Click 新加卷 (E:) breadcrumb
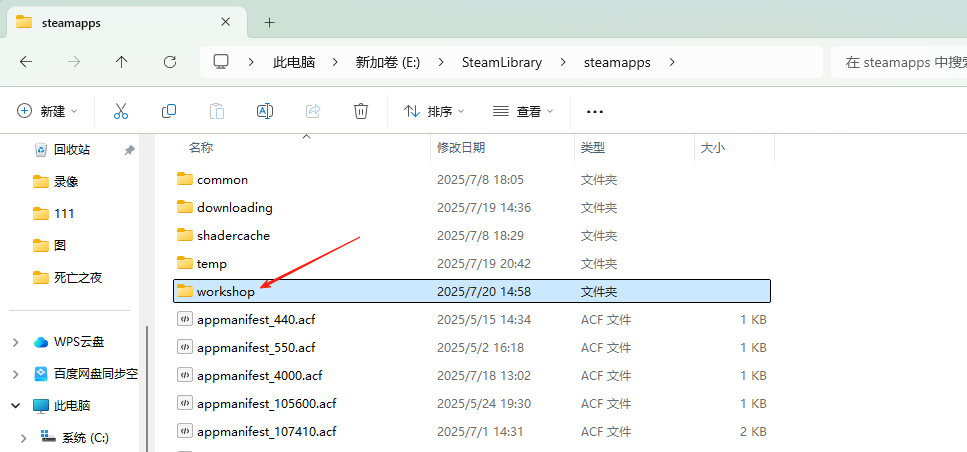The height and width of the screenshot is (452, 967). 388,62
